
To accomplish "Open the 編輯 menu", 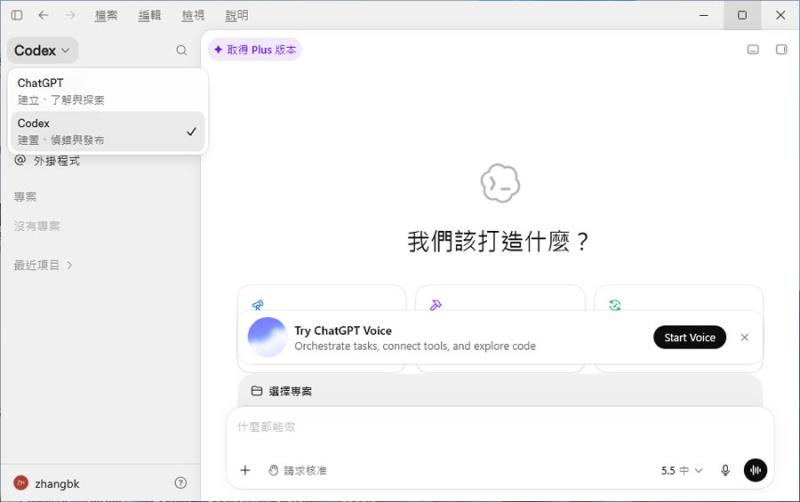I will click(x=149, y=16).
